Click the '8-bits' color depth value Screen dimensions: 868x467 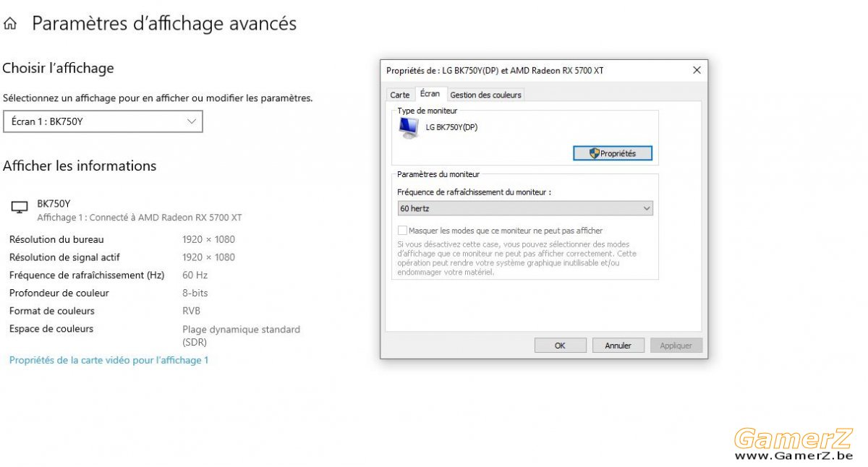(x=195, y=294)
